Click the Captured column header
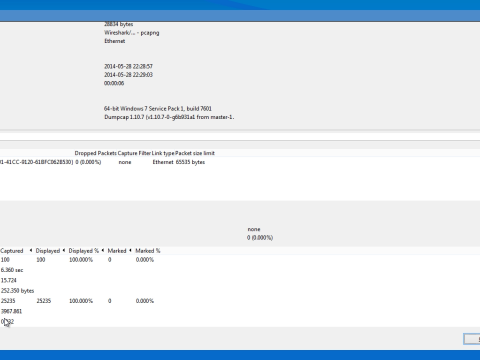 tap(12, 251)
